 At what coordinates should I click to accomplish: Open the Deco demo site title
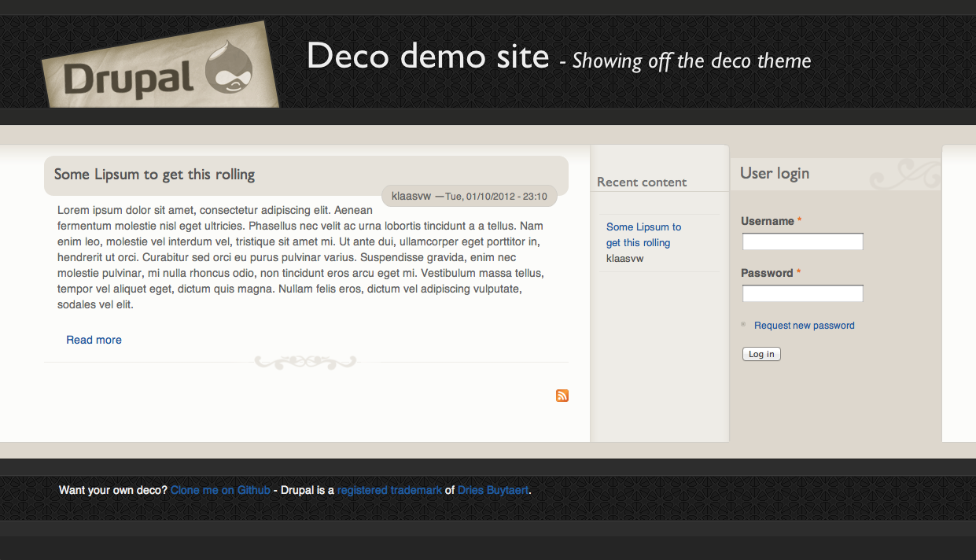428,56
